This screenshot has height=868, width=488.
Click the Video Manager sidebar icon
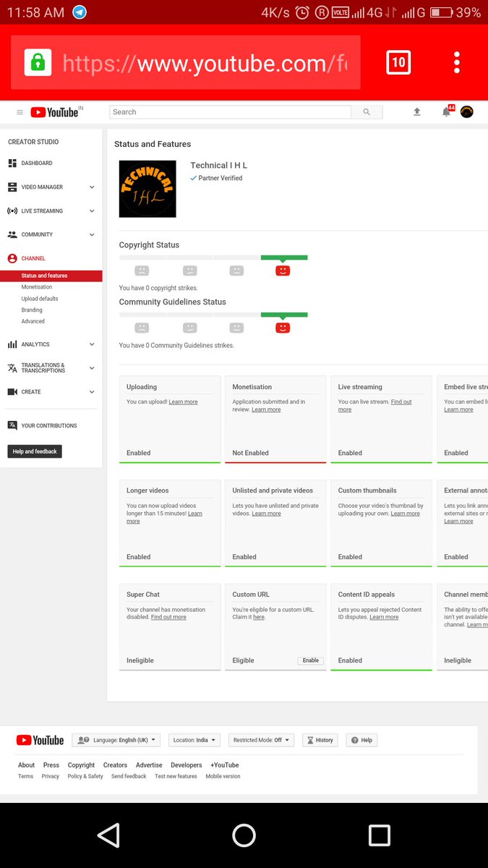(x=12, y=187)
